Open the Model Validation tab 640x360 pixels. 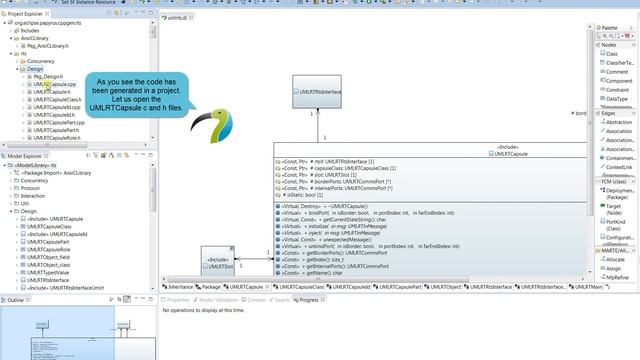(x=215, y=300)
